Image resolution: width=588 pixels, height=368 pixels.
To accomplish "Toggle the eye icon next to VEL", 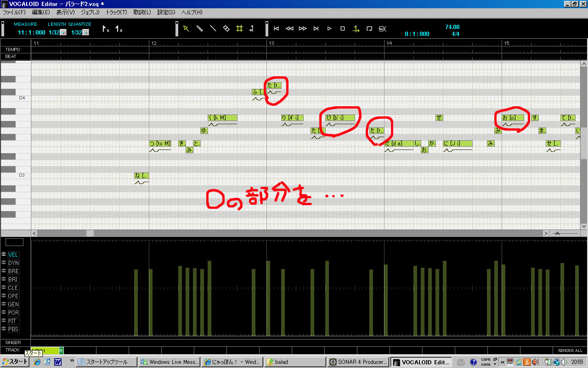I will click(4, 254).
